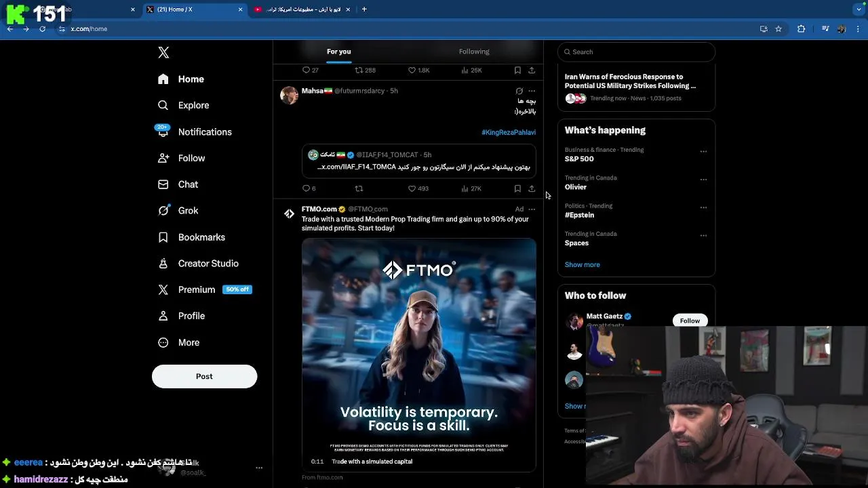Open the quoted IIAF_F14_TOMCAT post

click(x=419, y=161)
